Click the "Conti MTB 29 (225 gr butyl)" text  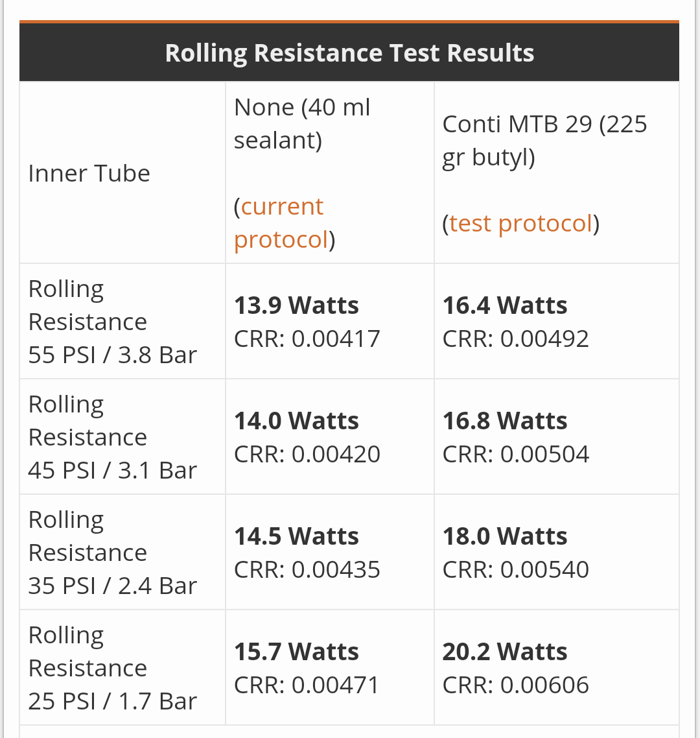tap(544, 140)
